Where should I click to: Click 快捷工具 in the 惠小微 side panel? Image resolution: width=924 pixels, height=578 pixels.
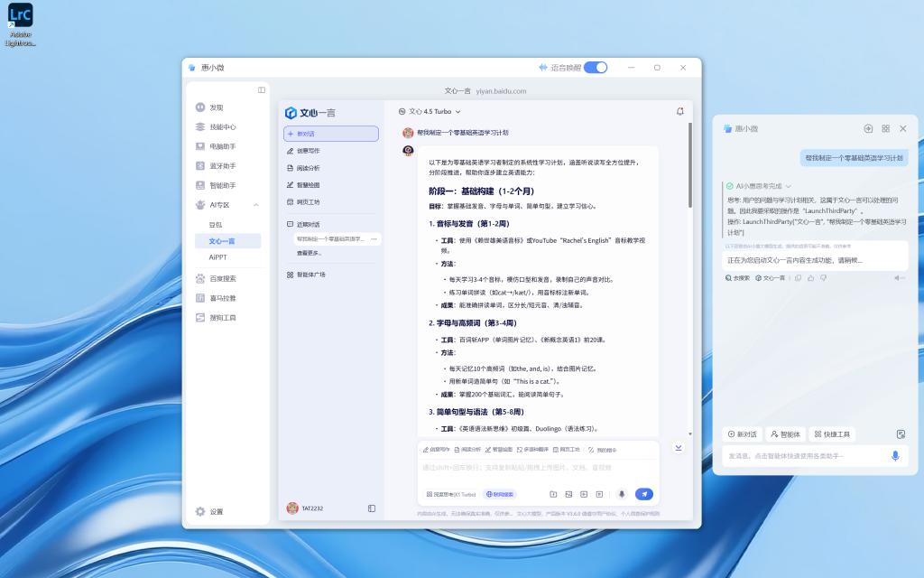[x=832, y=434]
